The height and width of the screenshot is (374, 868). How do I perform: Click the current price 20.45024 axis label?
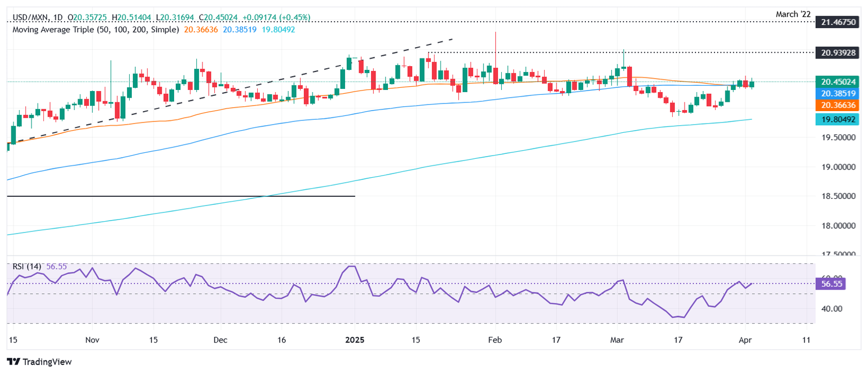838,82
